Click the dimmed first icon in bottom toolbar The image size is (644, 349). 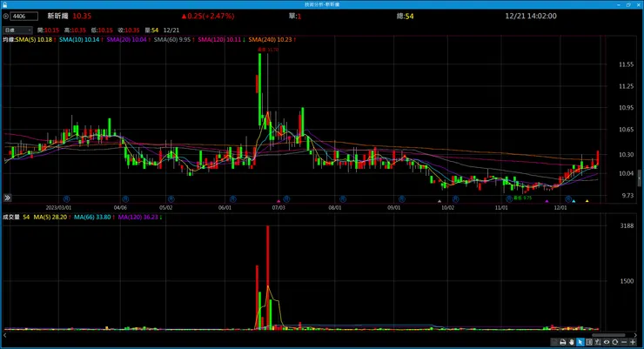click(554, 342)
